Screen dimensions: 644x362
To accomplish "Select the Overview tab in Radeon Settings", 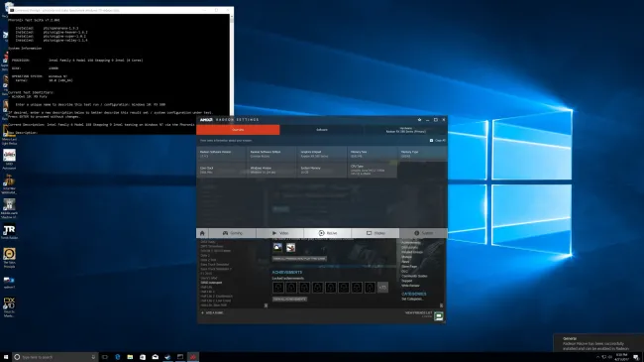I will pos(238,130).
